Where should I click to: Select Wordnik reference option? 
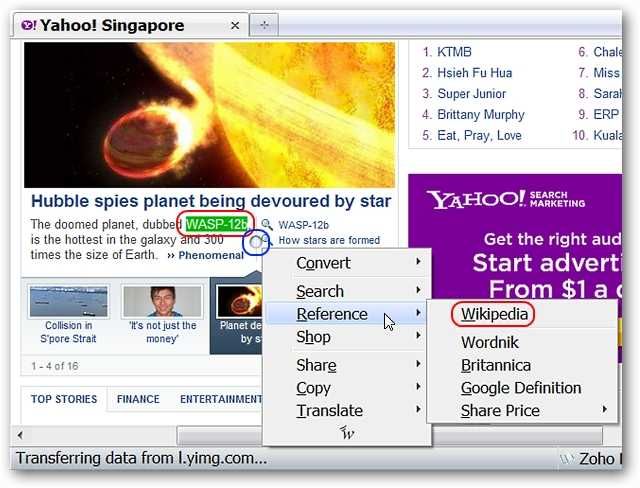[490, 342]
